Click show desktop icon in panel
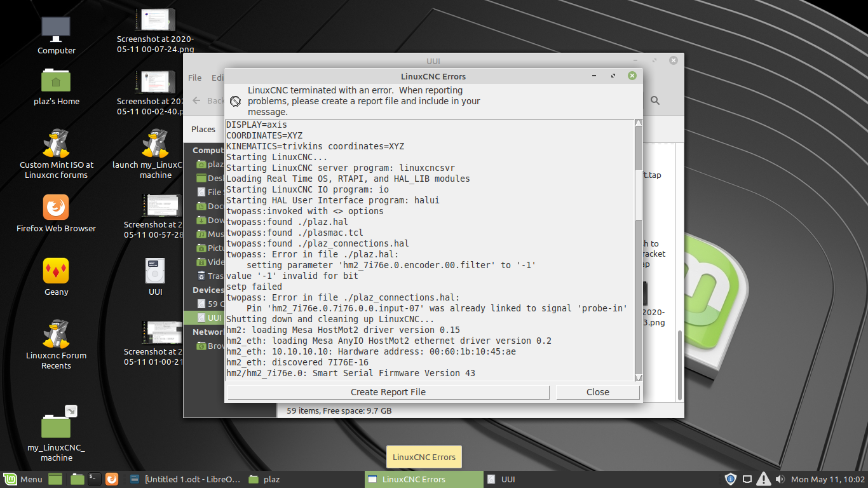868x488 pixels. [55, 479]
